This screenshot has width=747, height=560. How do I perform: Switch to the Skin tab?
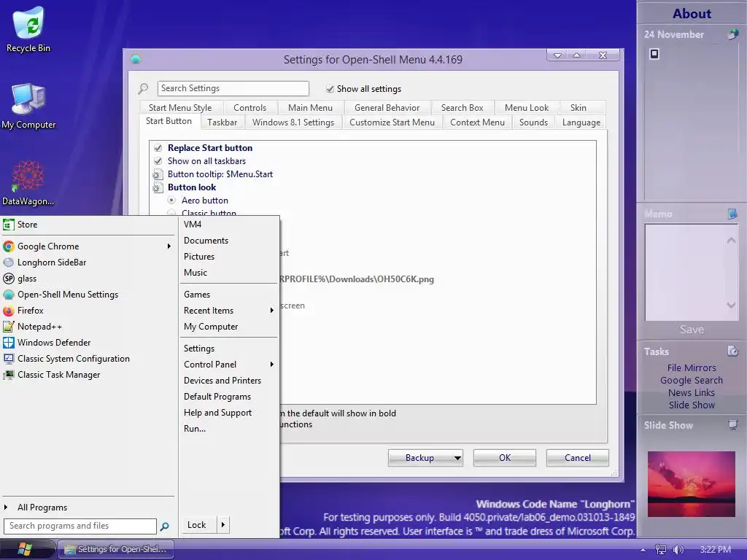point(578,108)
